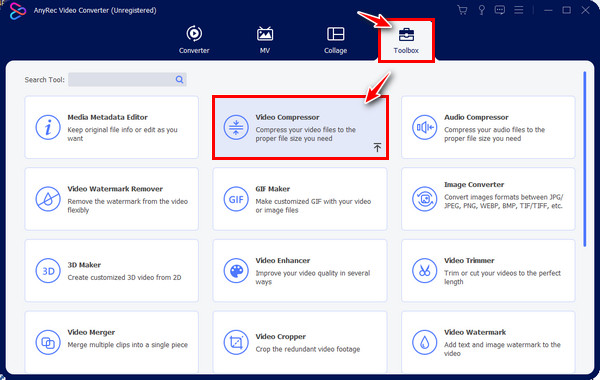
Task: Click the 3D Maker icon
Action: [48, 271]
